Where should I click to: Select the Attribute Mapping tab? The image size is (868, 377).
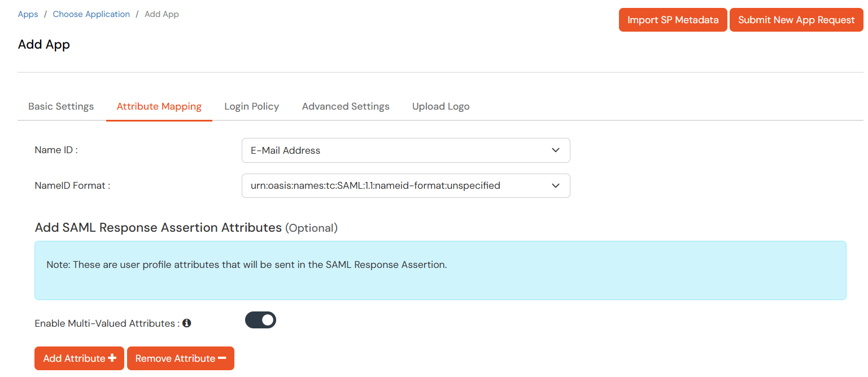pos(159,106)
